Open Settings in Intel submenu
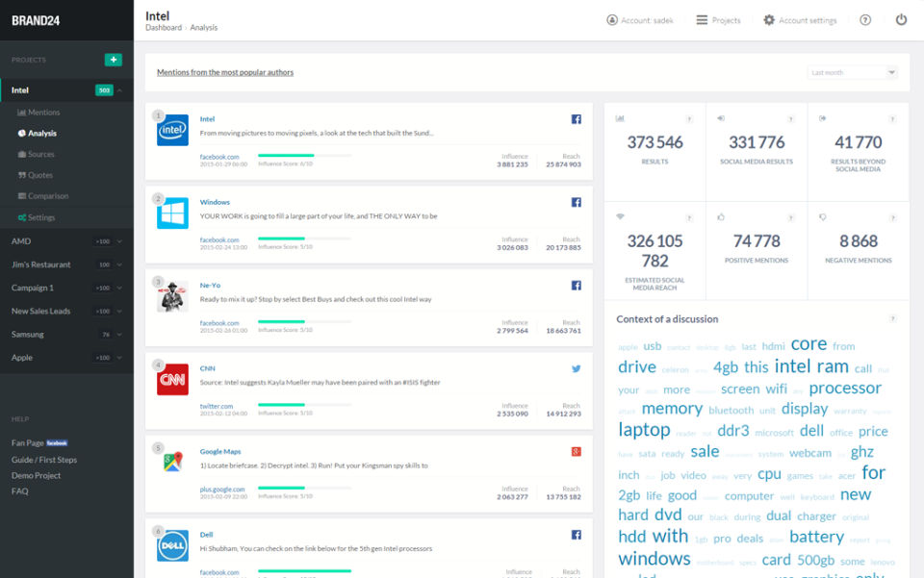The image size is (924, 578). [36, 217]
